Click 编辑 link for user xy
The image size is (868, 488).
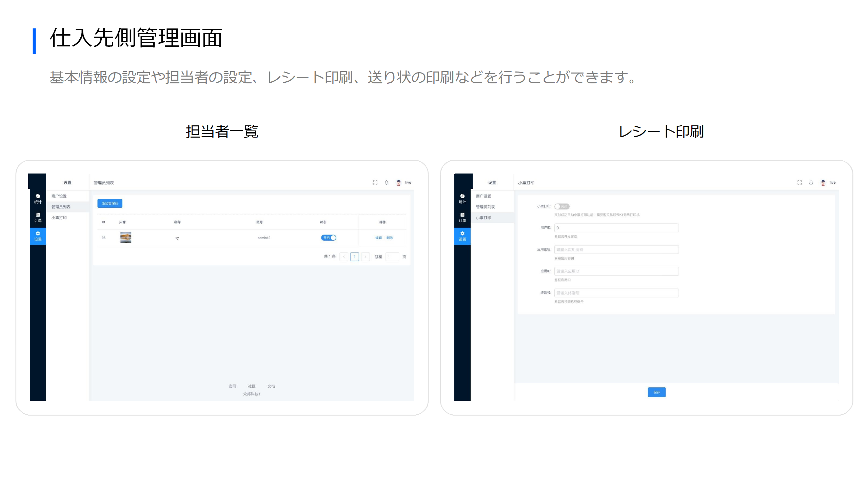378,238
